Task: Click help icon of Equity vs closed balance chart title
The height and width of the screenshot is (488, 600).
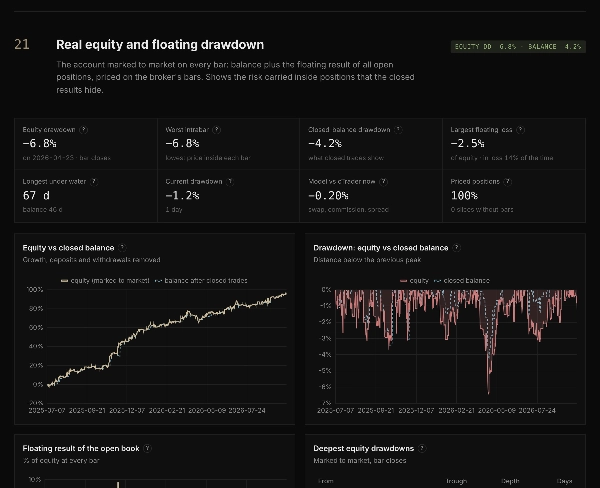Action: click(122, 248)
